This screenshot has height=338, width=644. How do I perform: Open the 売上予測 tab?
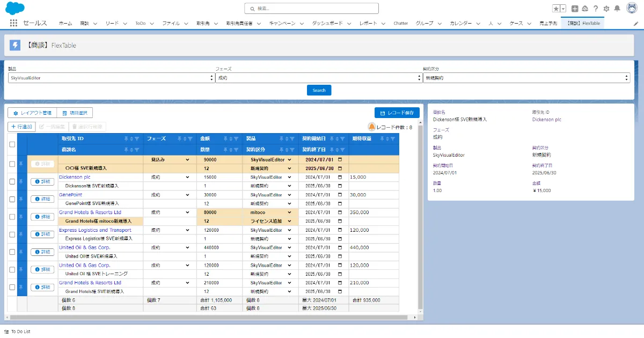(x=548, y=24)
